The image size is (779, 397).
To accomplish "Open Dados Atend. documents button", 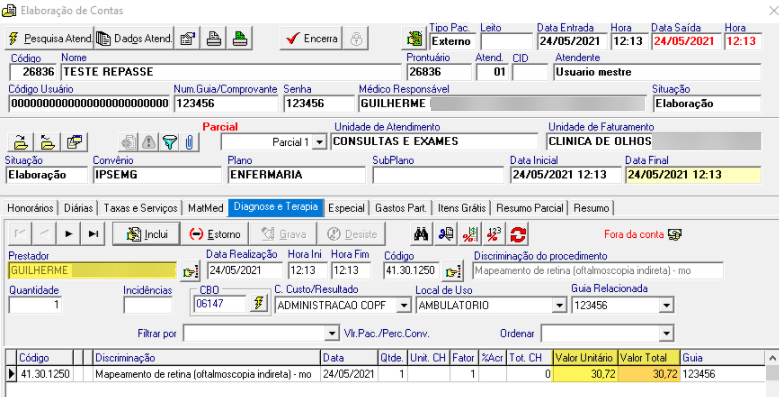I will pyautogui.click(x=134, y=38).
